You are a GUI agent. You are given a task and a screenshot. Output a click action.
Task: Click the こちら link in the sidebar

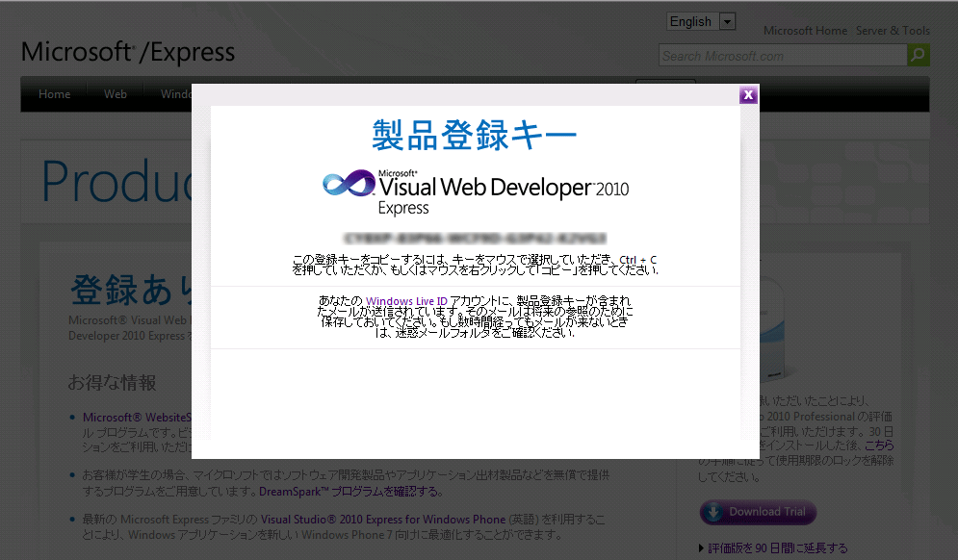[x=879, y=445]
